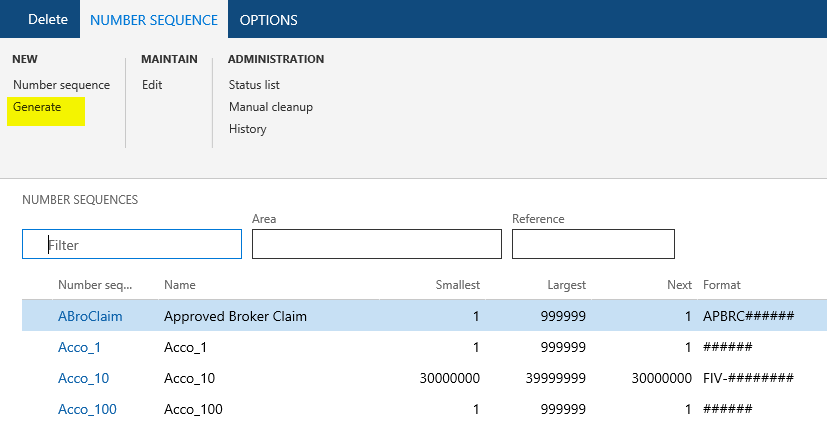
Task: Select the highlighted Generate action
Action: pyautogui.click(x=37, y=107)
